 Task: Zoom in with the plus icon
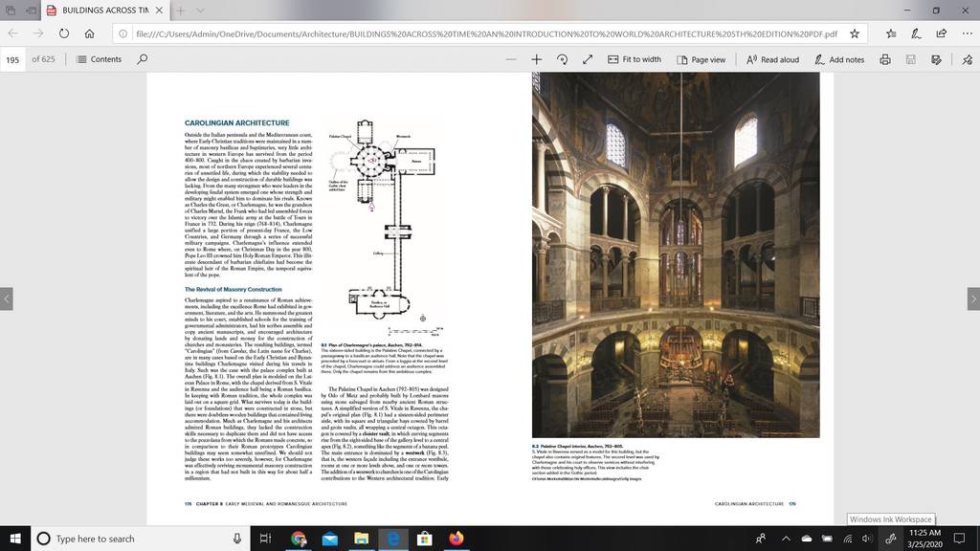[536, 59]
